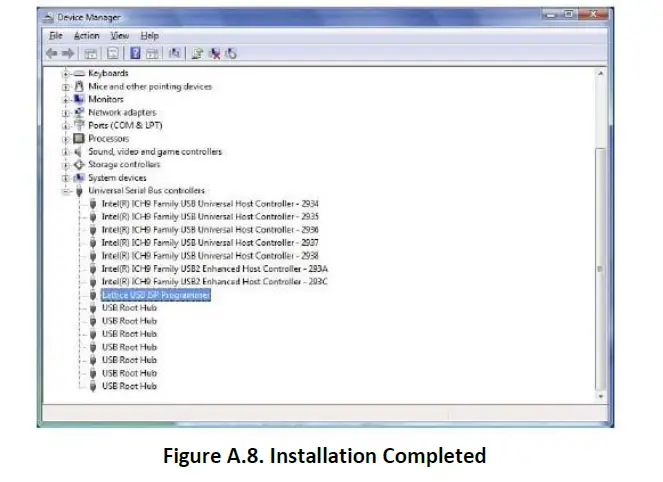
Task: Select the Keyboards label
Action: pos(108,73)
